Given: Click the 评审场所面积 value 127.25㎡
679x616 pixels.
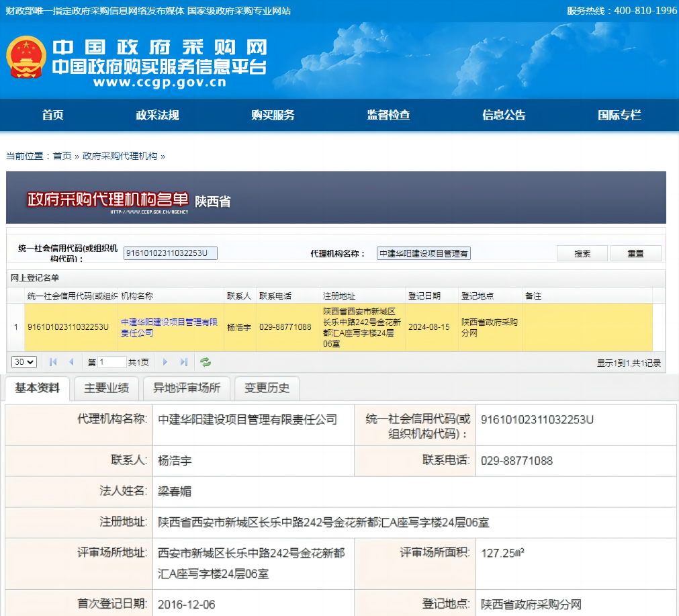Looking at the screenshot, I should [503, 553].
